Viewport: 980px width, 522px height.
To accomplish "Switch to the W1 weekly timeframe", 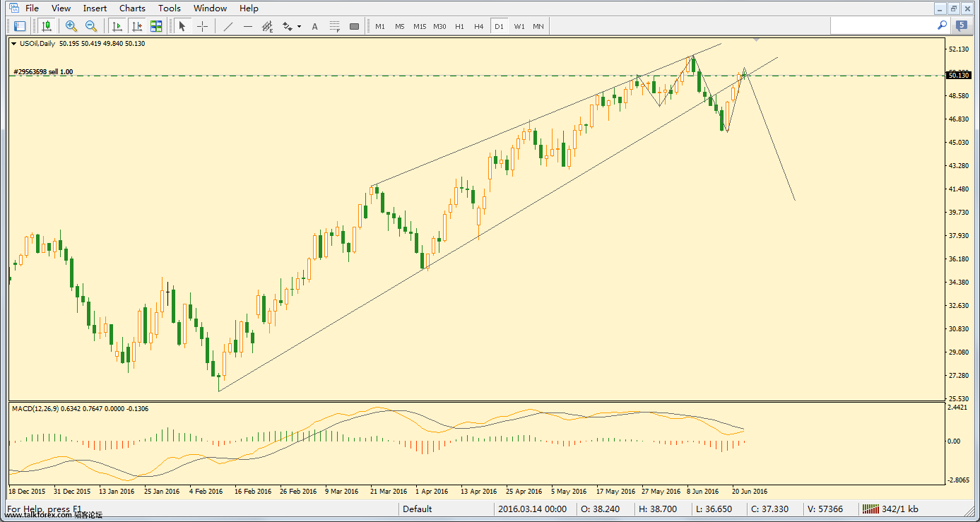I will click(x=519, y=26).
